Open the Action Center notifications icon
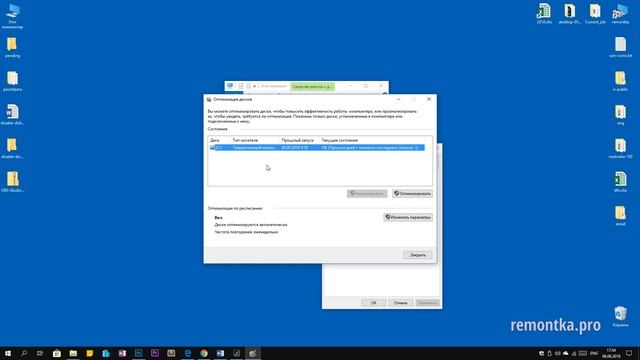Viewport: 640px width, 360px height. click(x=629, y=353)
